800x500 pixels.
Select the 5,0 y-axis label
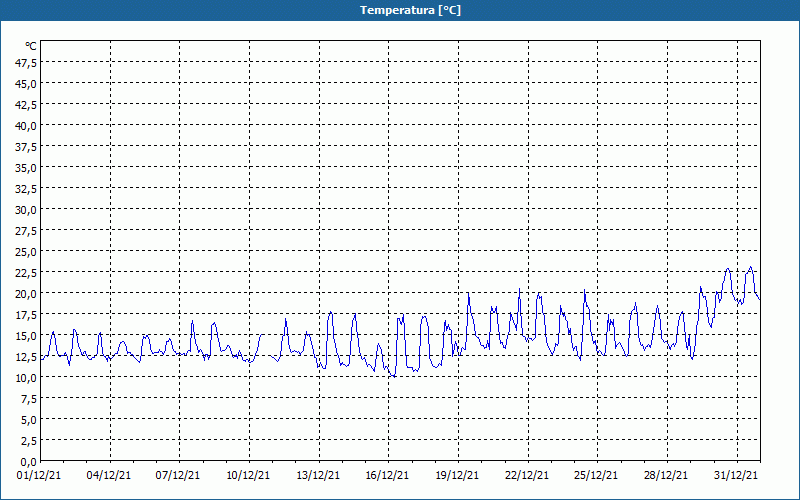29,420
